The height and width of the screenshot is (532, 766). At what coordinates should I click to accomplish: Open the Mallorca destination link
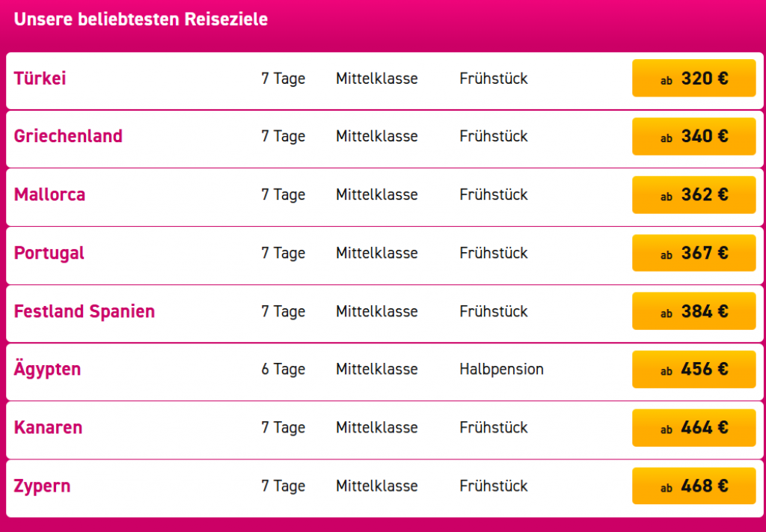[x=49, y=195]
